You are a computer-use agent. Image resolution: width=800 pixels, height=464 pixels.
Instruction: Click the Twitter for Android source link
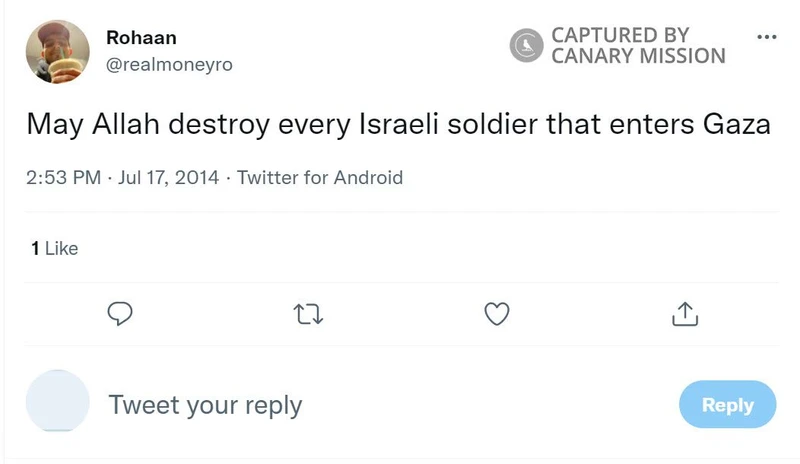[320, 178]
